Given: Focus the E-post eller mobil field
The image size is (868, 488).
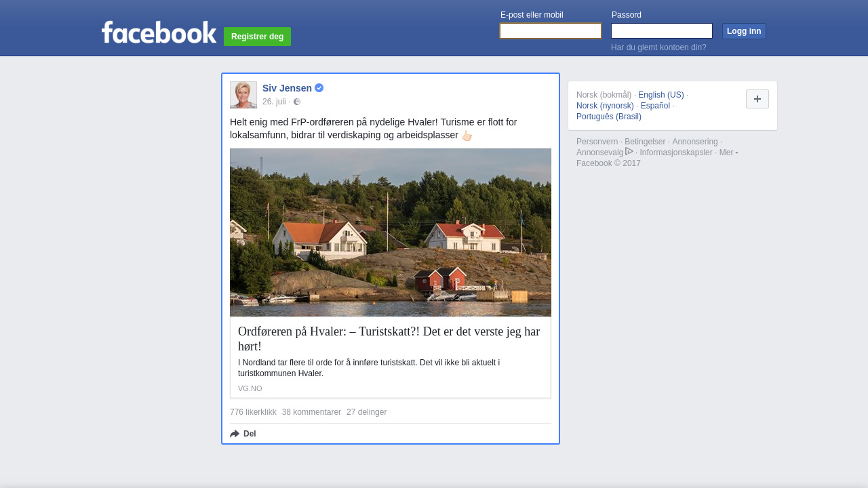Looking at the screenshot, I should [x=550, y=31].
